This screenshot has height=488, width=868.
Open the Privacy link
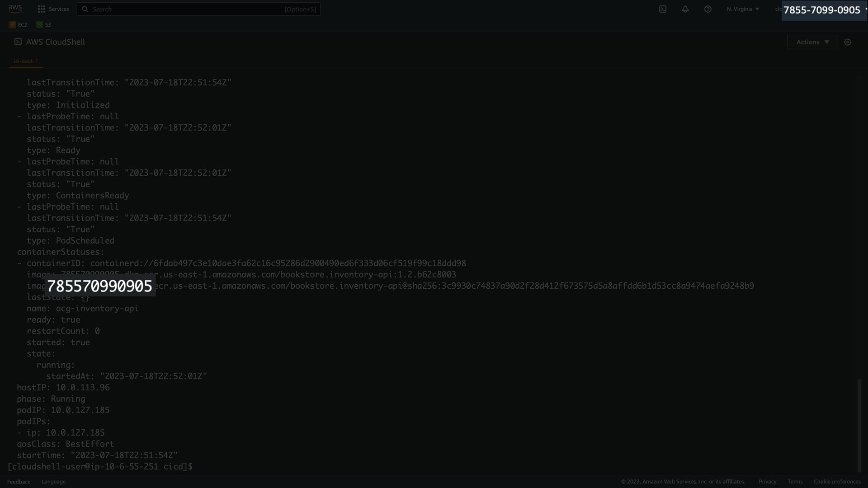point(767,482)
